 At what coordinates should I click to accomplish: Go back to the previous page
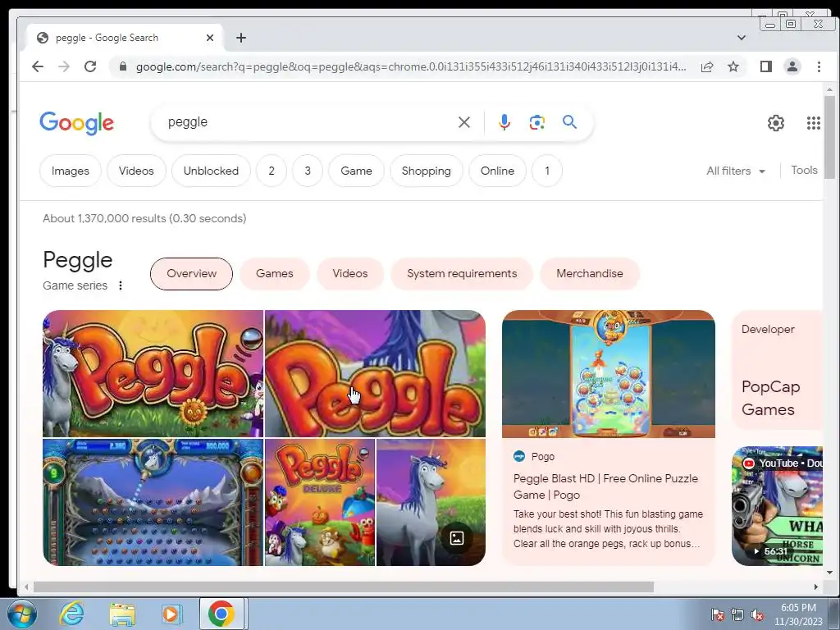click(38, 66)
